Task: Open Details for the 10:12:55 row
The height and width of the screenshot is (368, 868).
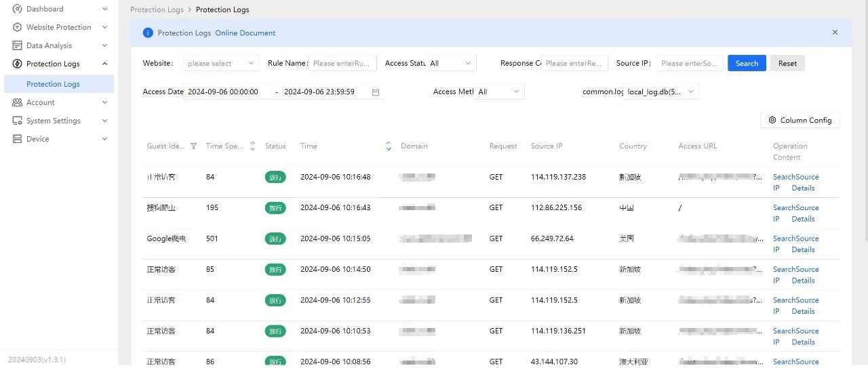Action: point(803,311)
